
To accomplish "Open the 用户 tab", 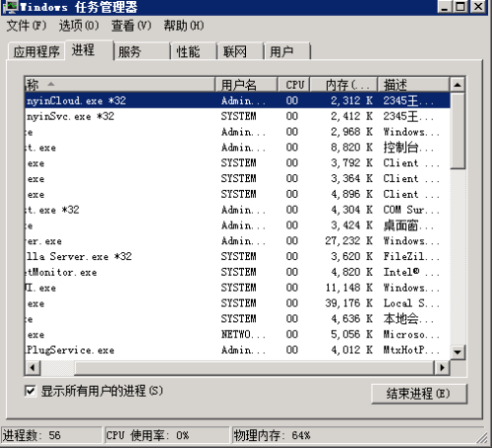I will click(286, 51).
